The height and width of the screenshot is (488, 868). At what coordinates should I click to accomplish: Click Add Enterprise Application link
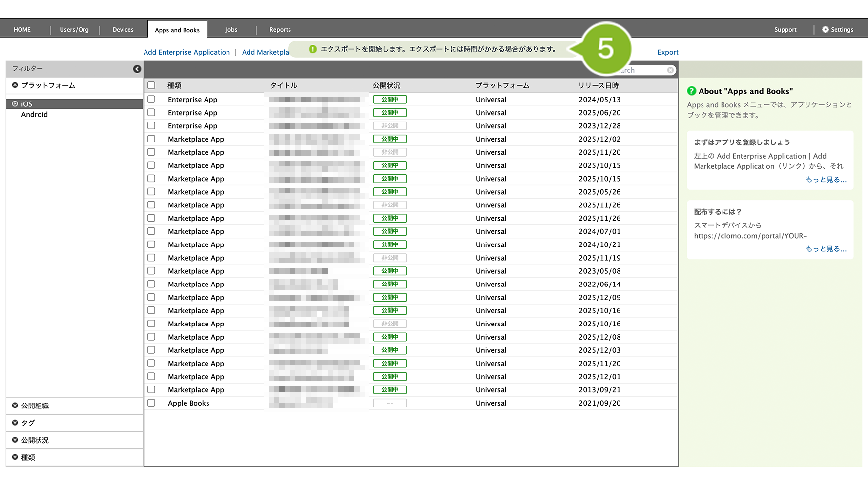click(x=186, y=52)
